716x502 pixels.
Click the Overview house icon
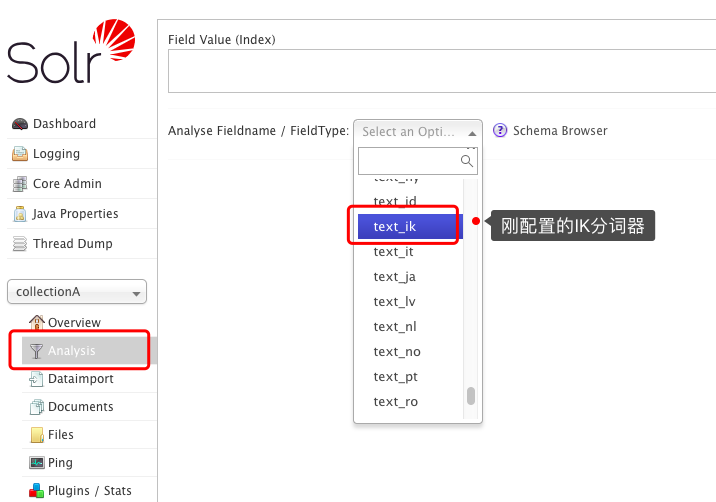pos(37,322)
